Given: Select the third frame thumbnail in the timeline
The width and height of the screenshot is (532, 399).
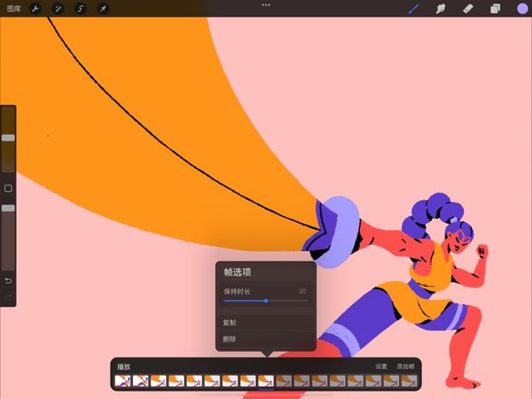Looking at the screenshot, I should pyautogui.click(x=159, y=381).
